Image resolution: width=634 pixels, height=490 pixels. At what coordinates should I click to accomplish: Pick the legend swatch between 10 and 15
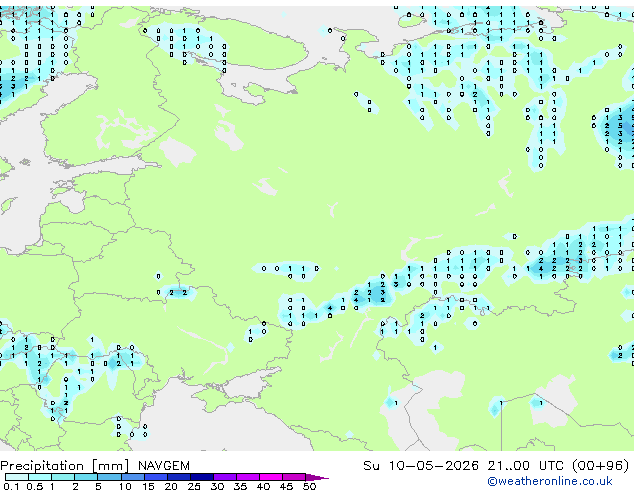(133, 477)
